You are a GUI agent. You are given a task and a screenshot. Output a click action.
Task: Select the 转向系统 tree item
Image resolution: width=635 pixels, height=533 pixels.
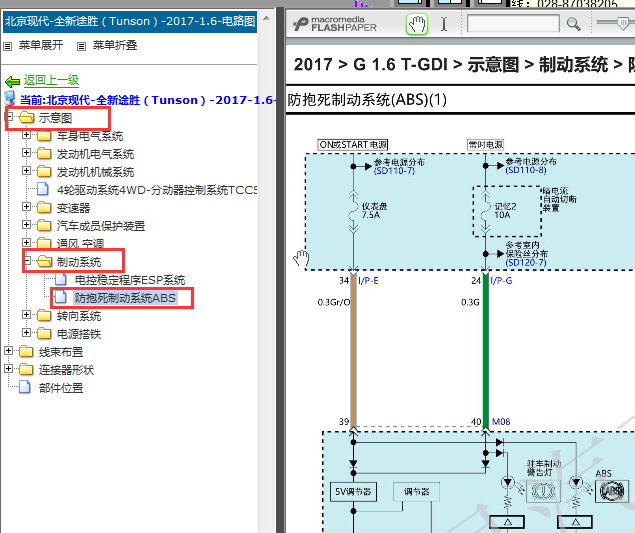[79, 316]
